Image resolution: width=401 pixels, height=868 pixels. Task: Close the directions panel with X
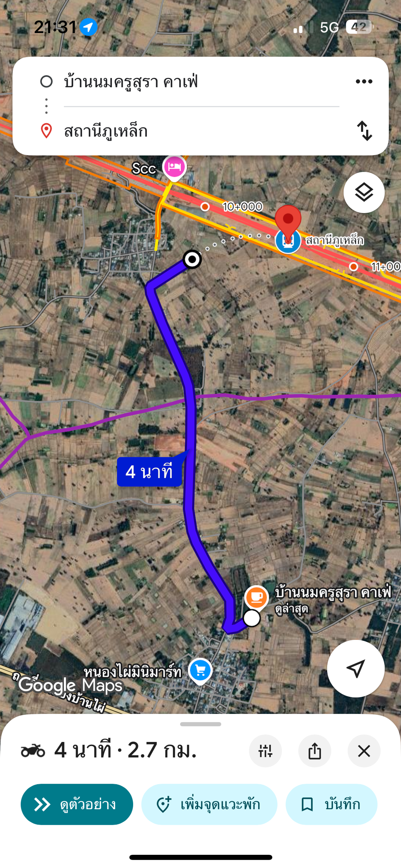(x=364, y=751)
